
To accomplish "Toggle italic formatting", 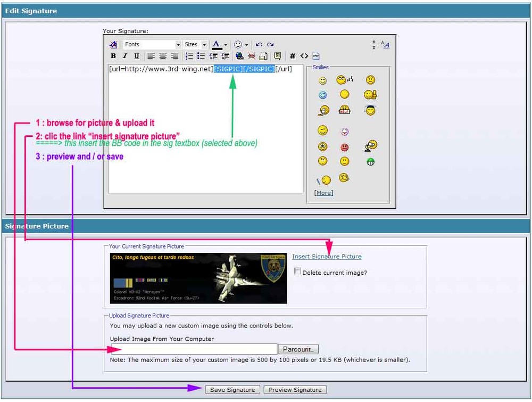I will [x=125, y=56].
